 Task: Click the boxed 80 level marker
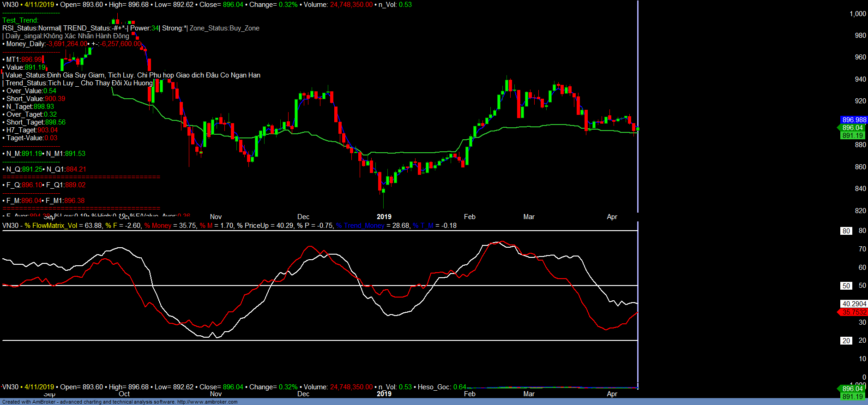click(846, 231)
